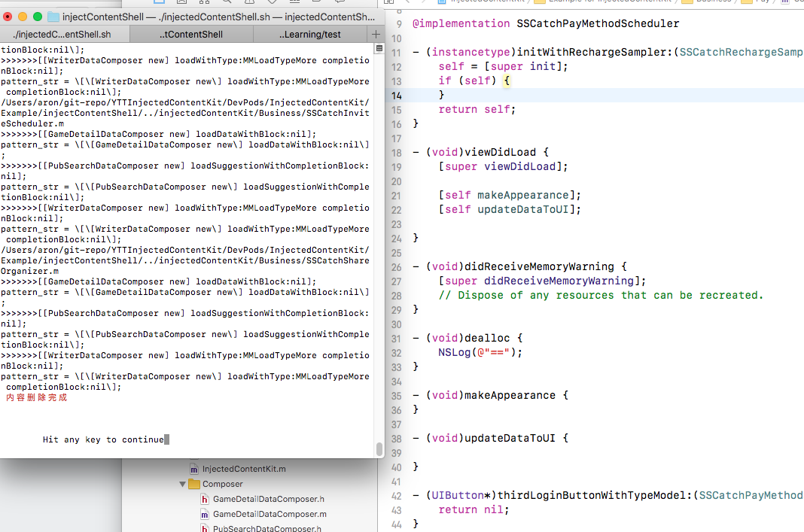Click the 'm' file icon of GameDetailDataComposer.m
The height and width of the screenshot is (532, 804).
pyautogui.click(x=205, y=514)
